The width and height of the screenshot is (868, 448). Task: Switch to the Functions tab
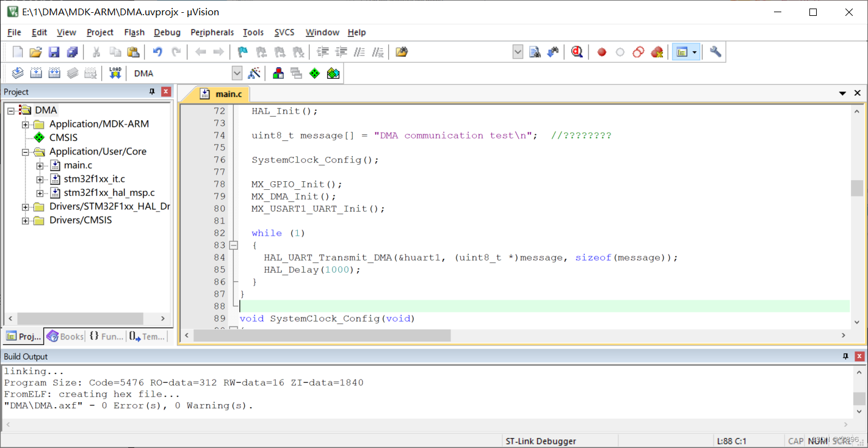[106, 336]
